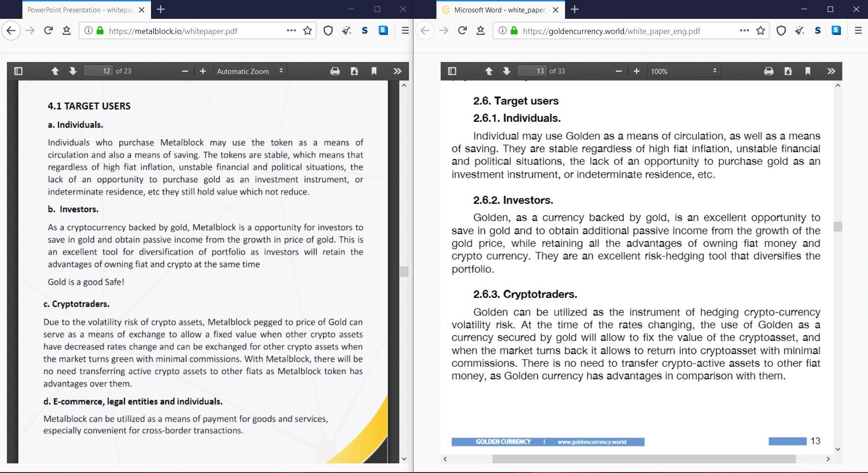Close the Microsoft Word white_paper tab

point(555,10)
